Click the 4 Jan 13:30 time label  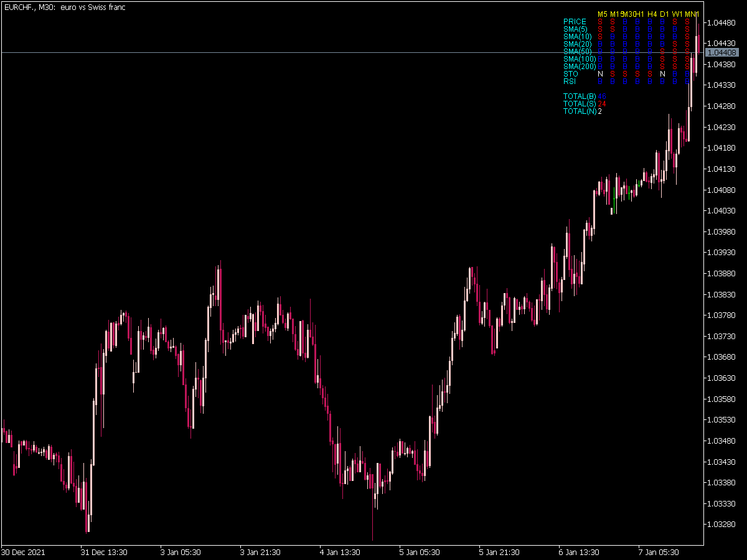340,552
